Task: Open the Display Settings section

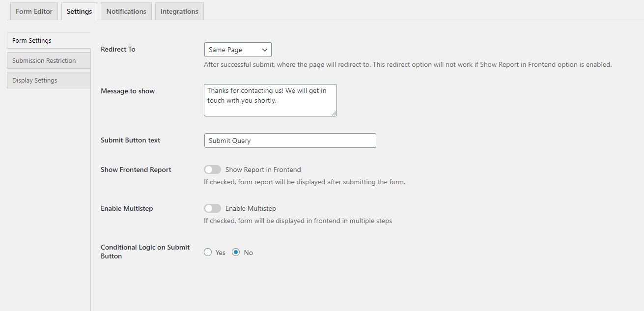Action: [34, 80]
